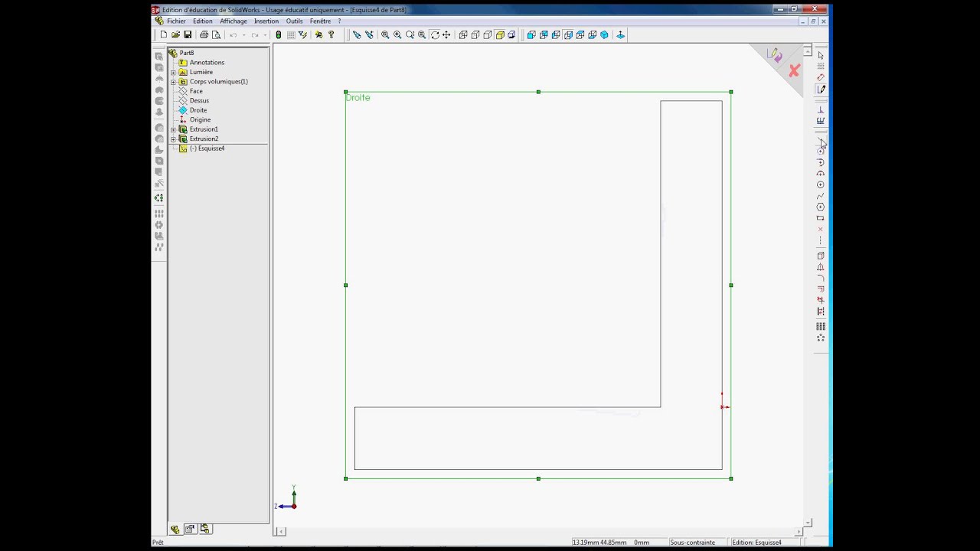Screen dimensions: 980x551
Task: Select the Rectangle sketch tool
Action: coord(821,218)
